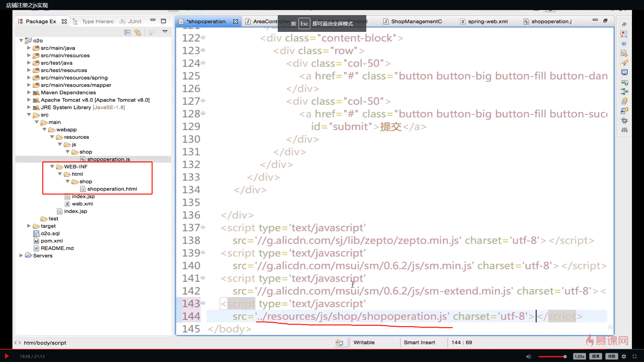Fold script tag at line 139 marker
The image size is (644, 362).
click(x=203, y=253)
